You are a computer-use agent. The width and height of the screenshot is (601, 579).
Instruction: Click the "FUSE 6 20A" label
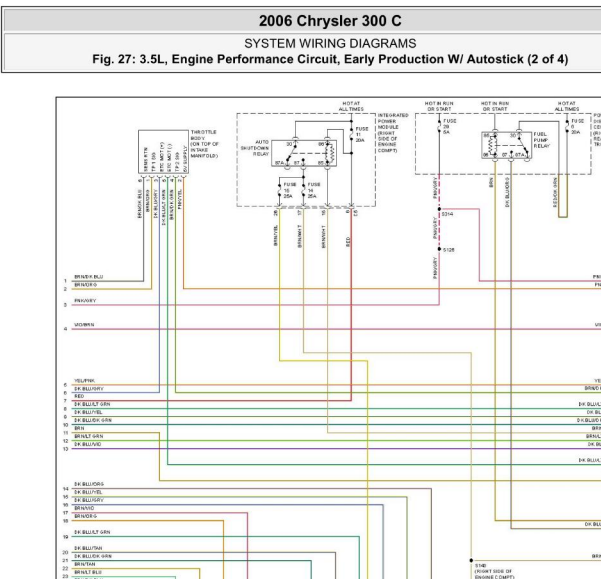pos(577,126)
